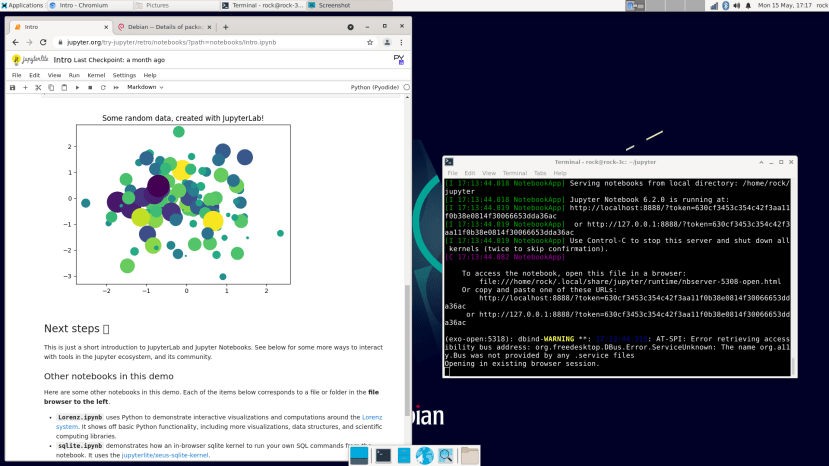
Task: Click the random data scatter plot
Action: pyautogui.click(x=183, y=204)
